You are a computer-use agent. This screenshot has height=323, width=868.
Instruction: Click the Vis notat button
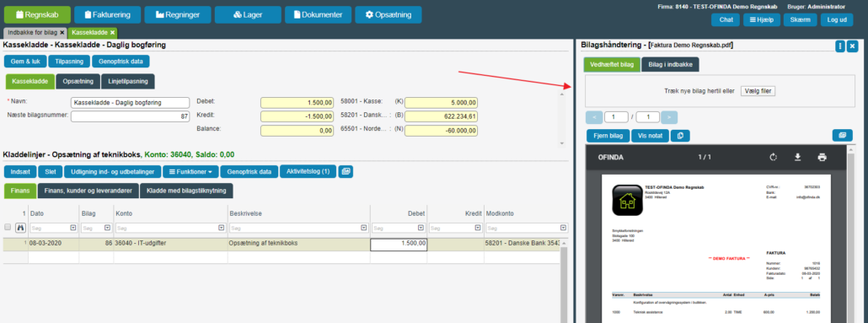650,136
